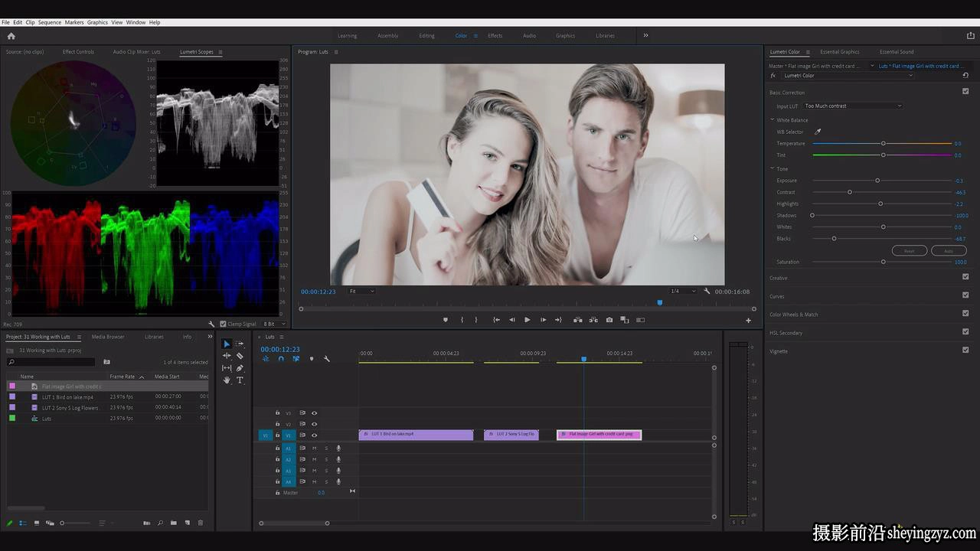
Task: Open the Lumetri Color effect dropdown
Action: tap(848, 75)
